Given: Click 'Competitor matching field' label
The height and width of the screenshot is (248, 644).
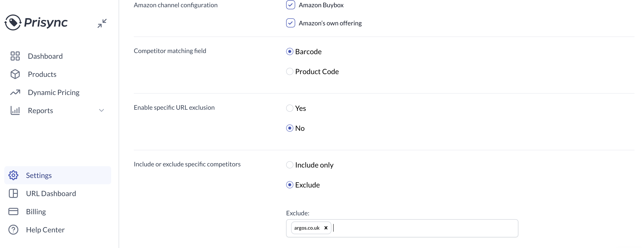Looking at the screenshot, I should click(x=170, y=51).
